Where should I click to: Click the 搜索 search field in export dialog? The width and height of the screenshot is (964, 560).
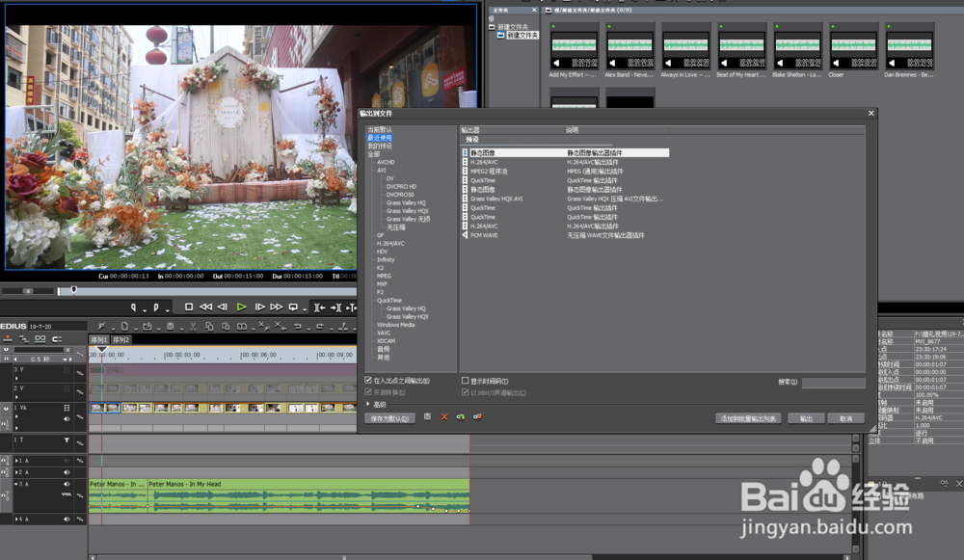pos(833,383)
